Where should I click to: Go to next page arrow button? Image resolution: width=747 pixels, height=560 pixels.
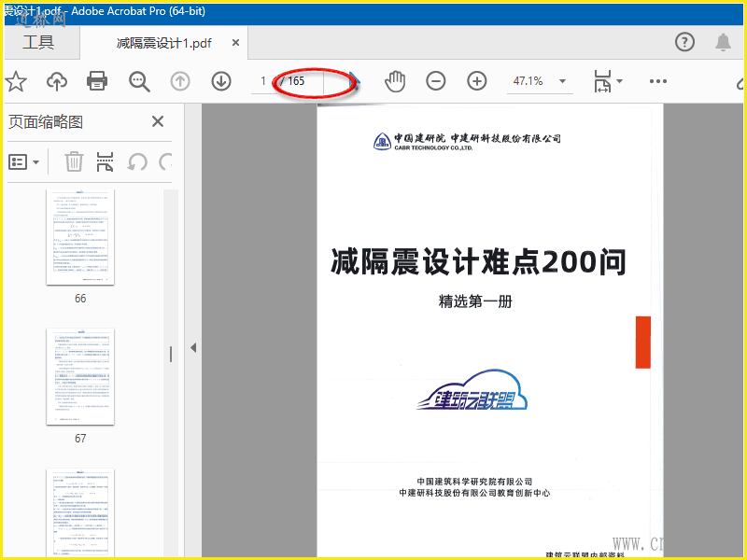tap(221, 81)
